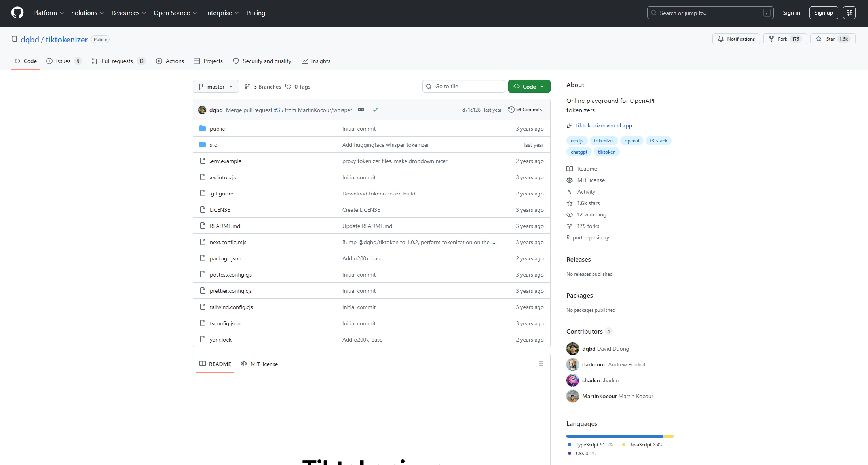
Task: Open the package.json file
Action: [226, 258]
